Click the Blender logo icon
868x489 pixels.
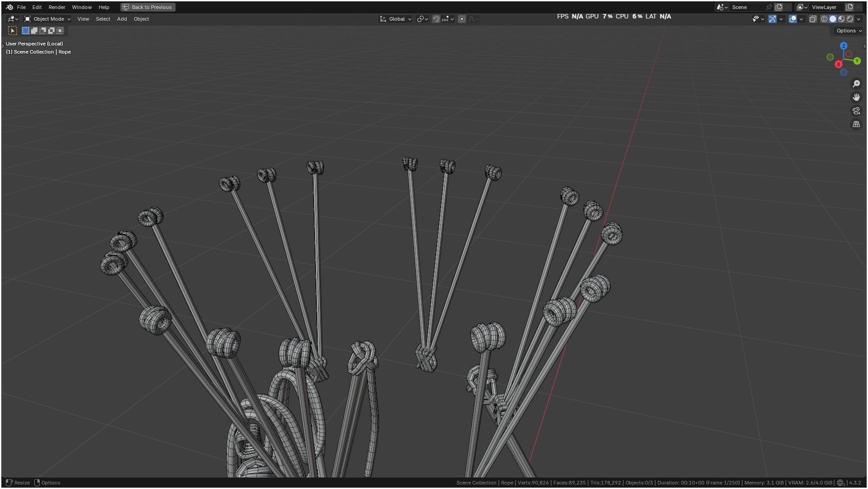(9, 7)
